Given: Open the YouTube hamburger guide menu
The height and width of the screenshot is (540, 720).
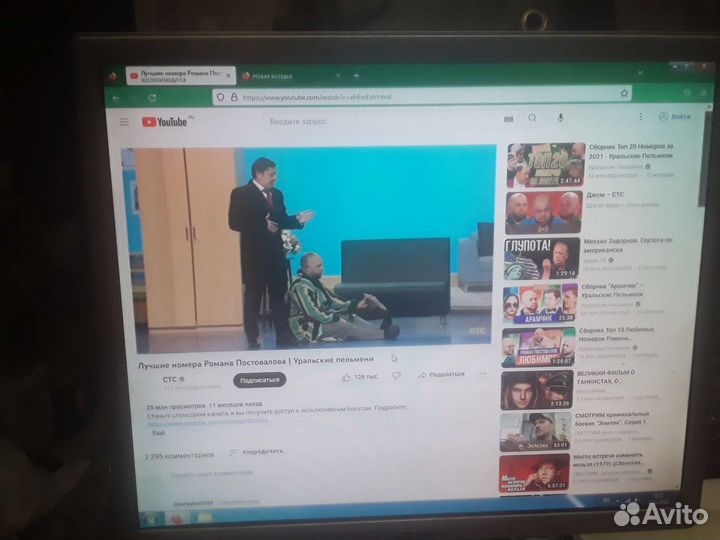Looking at the screenshot, I should pyautogui.click(x=124, y=122).
